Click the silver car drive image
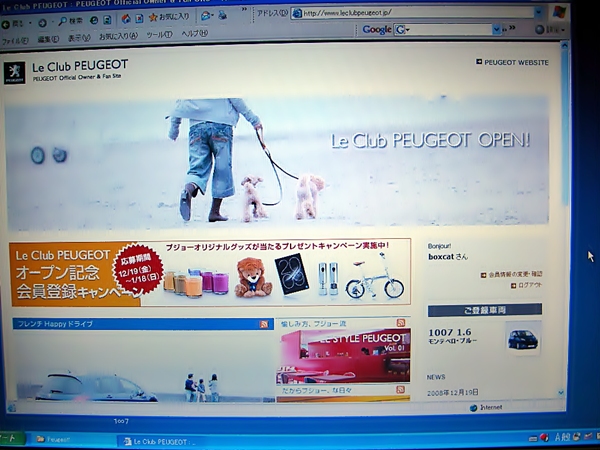The image size is (600, 450). tap(143, 366)
